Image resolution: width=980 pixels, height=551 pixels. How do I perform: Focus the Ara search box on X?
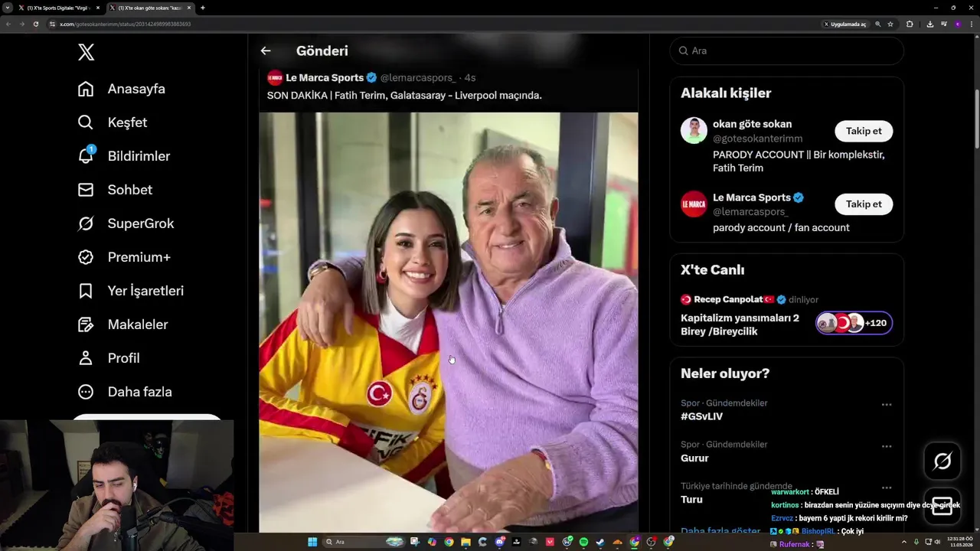pos(786,51)
